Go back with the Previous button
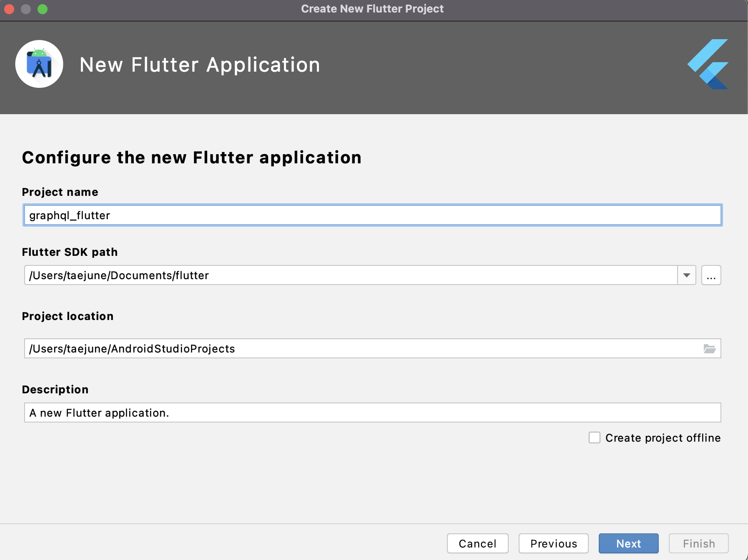This screenshot has width=748, height=560. (554, 543)
